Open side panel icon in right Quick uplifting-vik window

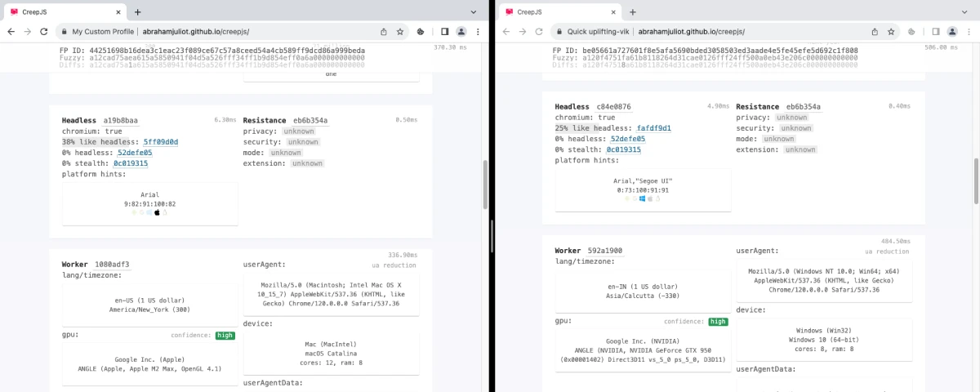[x=936, y=31]
